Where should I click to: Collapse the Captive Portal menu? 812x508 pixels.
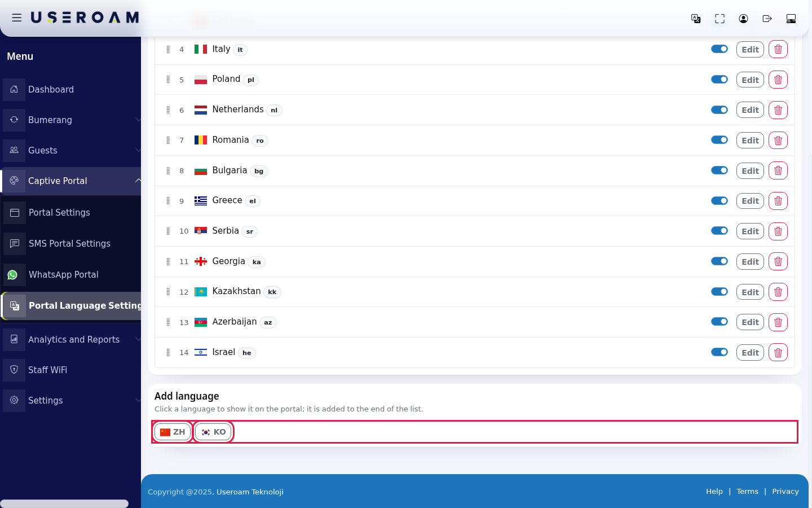click(70, 181)
